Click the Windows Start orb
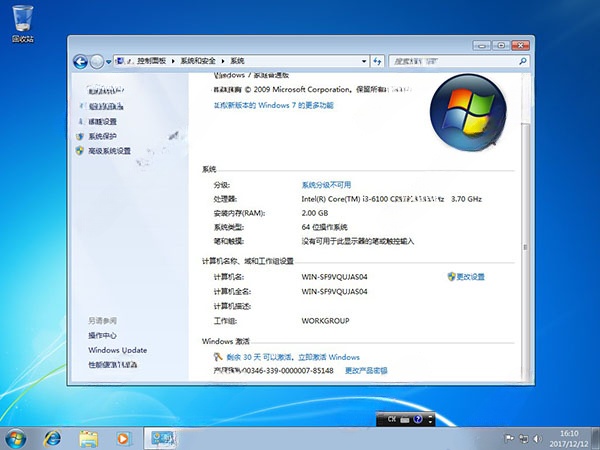Image resolution: width=600 pixels, height=450 pixels. [16, 437]
